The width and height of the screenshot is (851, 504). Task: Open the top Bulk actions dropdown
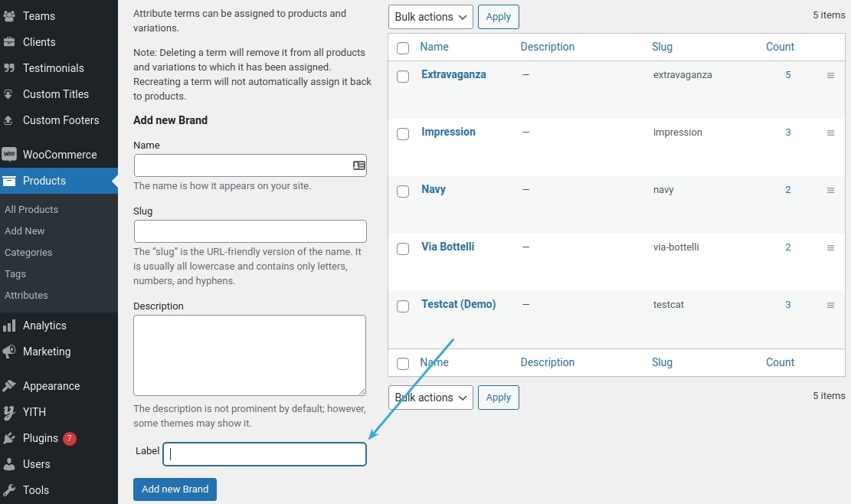430,17
